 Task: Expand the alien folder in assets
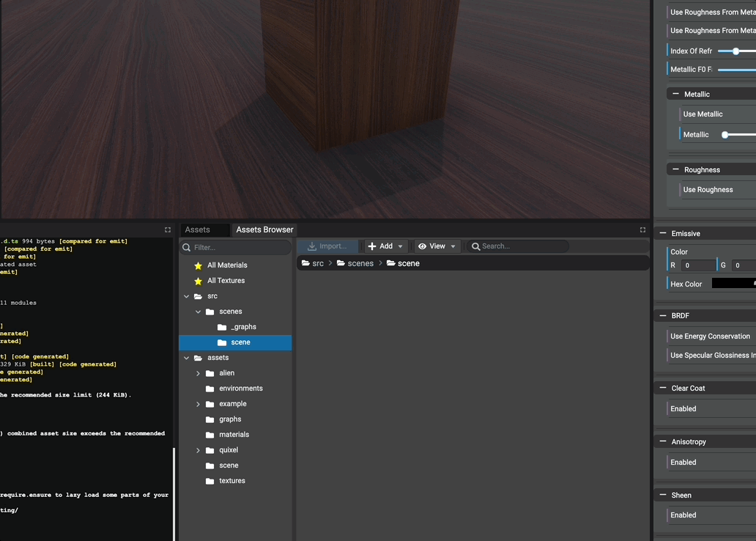198,373
